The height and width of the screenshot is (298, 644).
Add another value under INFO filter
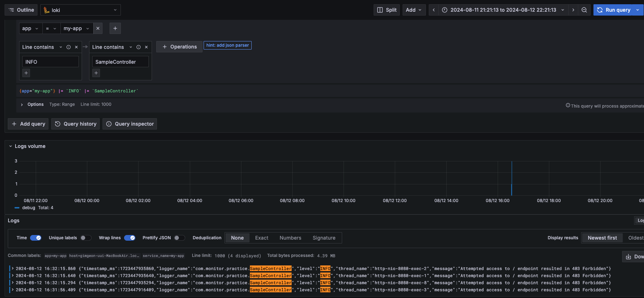[x=26, y=73]
